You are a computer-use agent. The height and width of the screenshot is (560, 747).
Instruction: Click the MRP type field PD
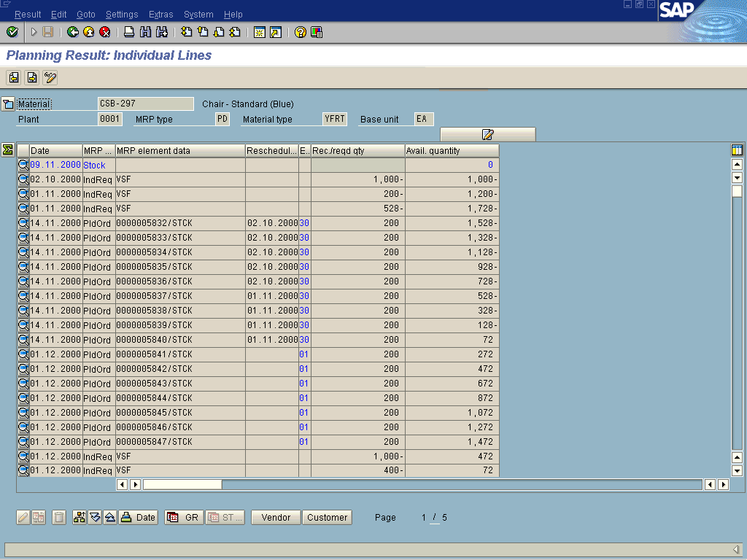click(x=222, y=119)
